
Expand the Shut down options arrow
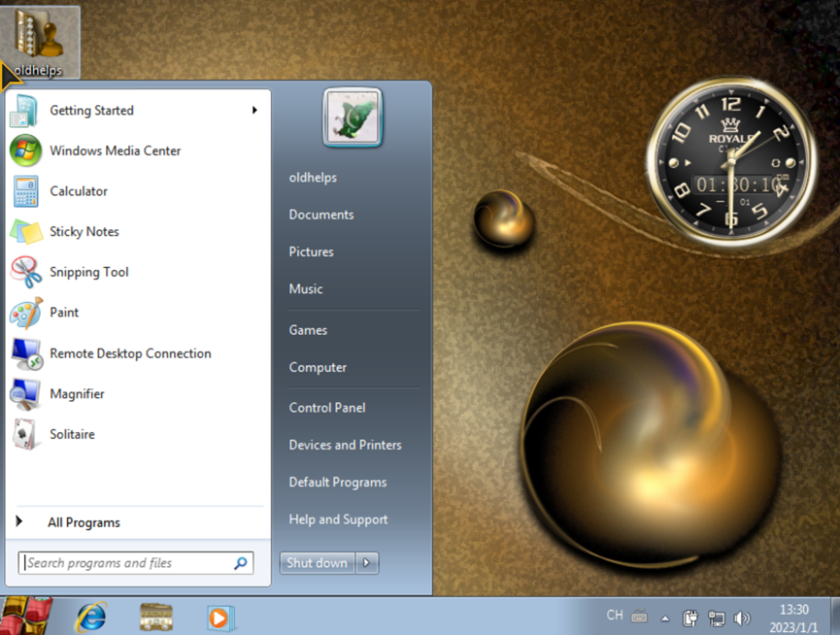coord(366,562)
